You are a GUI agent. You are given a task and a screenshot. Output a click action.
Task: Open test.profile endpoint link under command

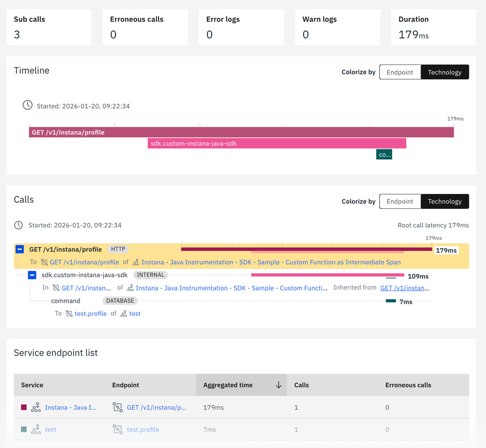[91, 314]
